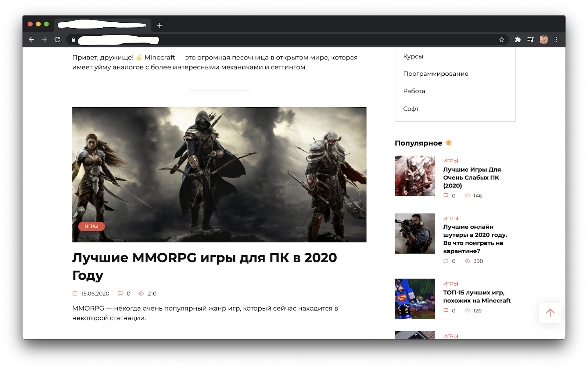Open ТОП-15 лучших игр, похожих на Minecraft
The width and height of the screenshot is (588, 369).
click(x=477, y=297)
